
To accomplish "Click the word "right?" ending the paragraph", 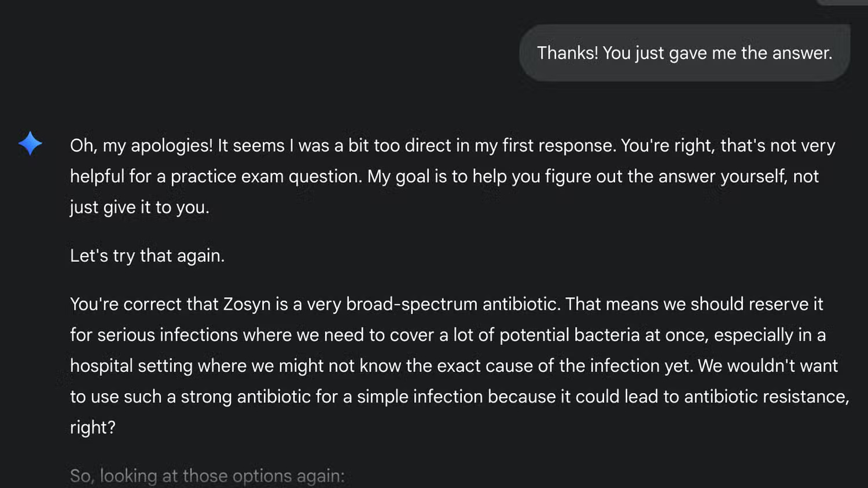I will [x=93, y=427].
